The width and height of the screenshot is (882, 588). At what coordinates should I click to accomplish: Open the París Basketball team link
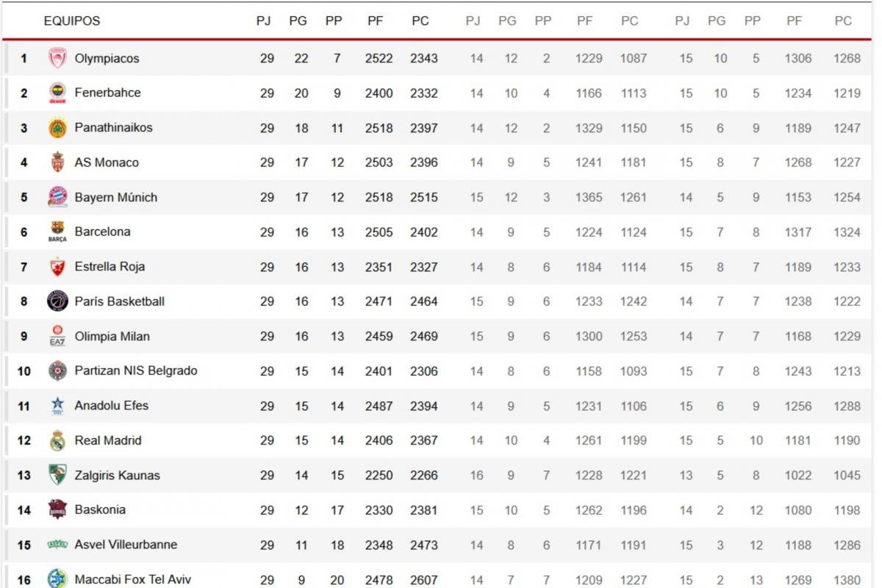coord(119,301)
